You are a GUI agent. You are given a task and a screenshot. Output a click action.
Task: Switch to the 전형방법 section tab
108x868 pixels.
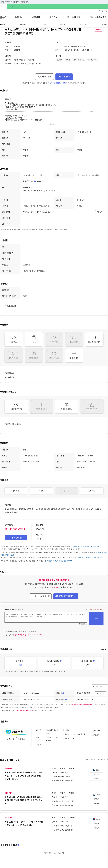83,25
